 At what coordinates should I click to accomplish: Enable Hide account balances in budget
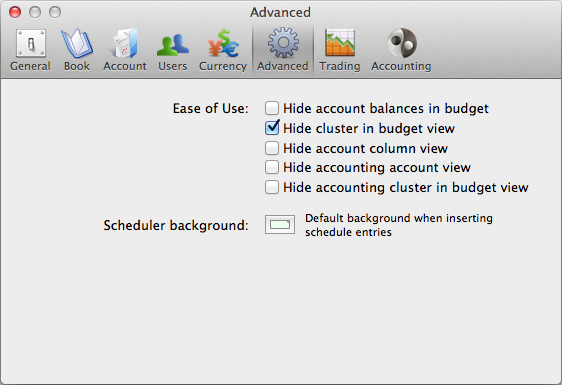coord(272,108)
